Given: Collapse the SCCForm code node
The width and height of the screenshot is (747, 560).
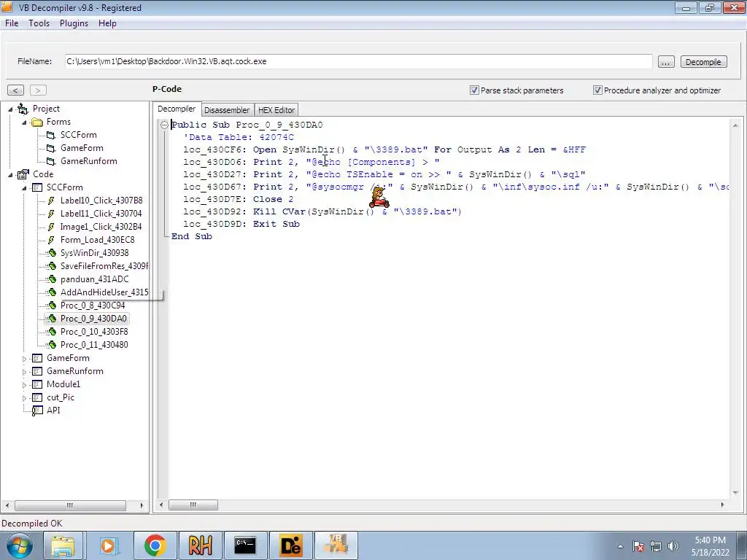Looking at the screenshot, I should tap(24, 188).
